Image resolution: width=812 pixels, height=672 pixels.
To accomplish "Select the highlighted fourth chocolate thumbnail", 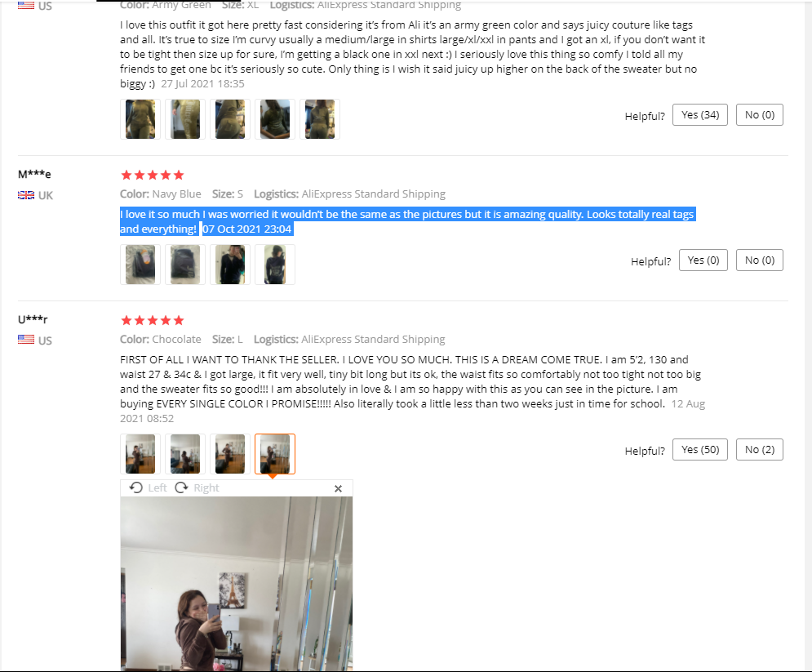I will coord(275,454).
